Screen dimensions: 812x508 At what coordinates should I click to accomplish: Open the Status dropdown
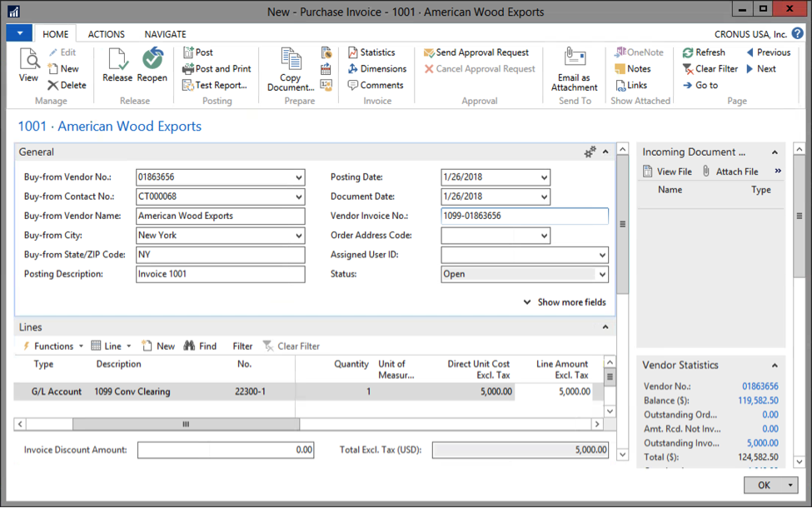point(602,275)
